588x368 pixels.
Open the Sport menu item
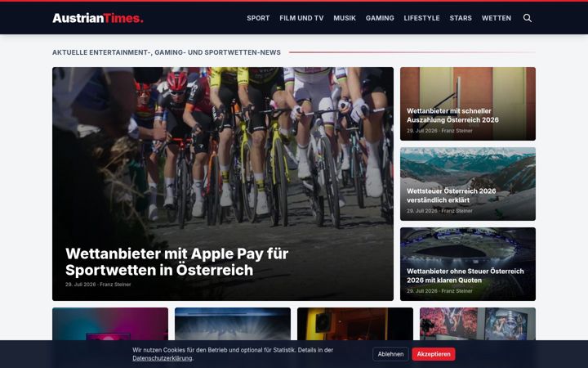(x=258, y=18)
